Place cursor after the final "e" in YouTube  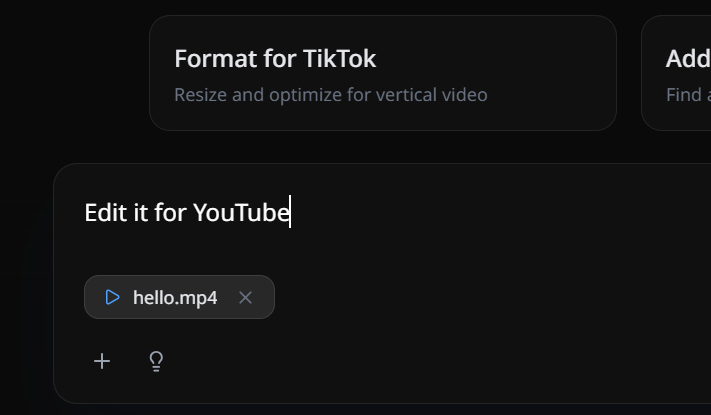pyautogui.click(x=290, y=213)
